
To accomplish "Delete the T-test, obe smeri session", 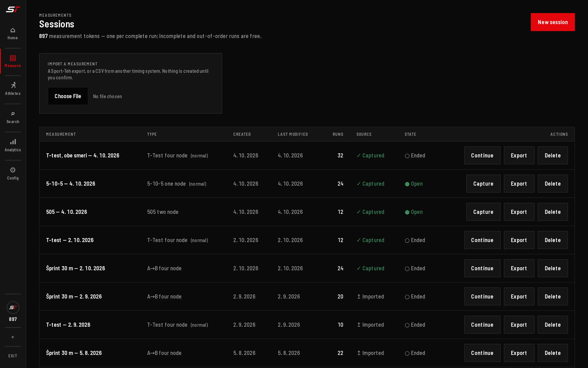I will pyautogui.click(x=552, y=155).
